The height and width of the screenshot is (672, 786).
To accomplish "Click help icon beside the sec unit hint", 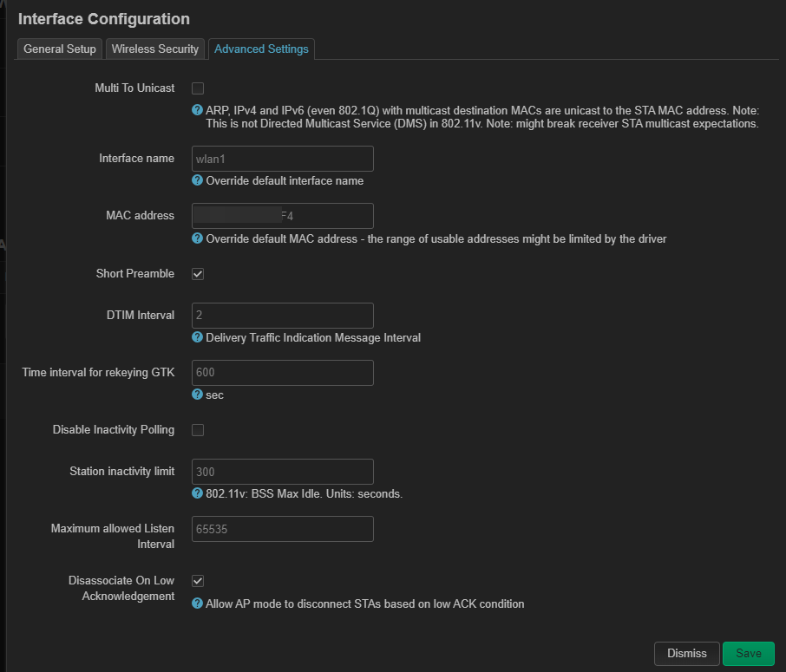I will tap(198, 395).
